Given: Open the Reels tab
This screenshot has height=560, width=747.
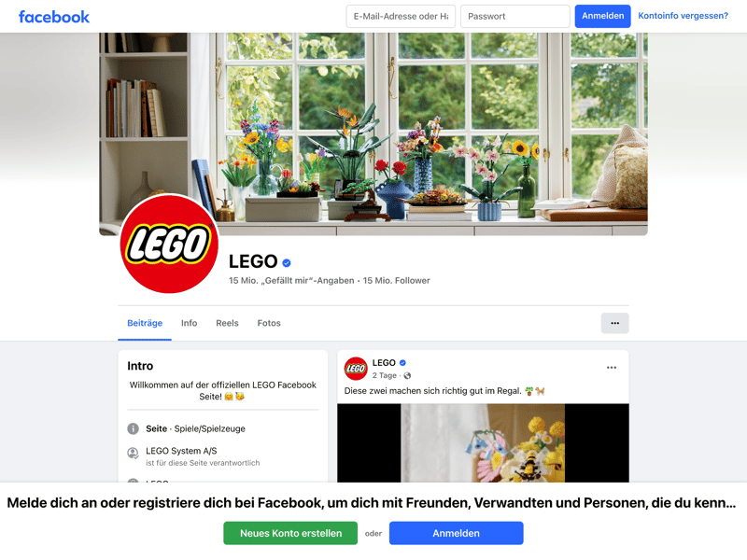Looking at the screenshot, I should tap(227, 323).
